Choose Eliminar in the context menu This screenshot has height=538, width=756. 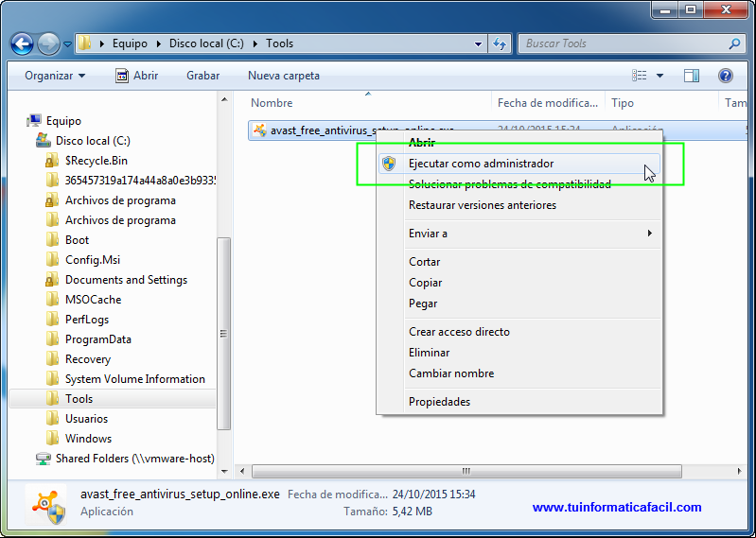(x=430, y=353)
